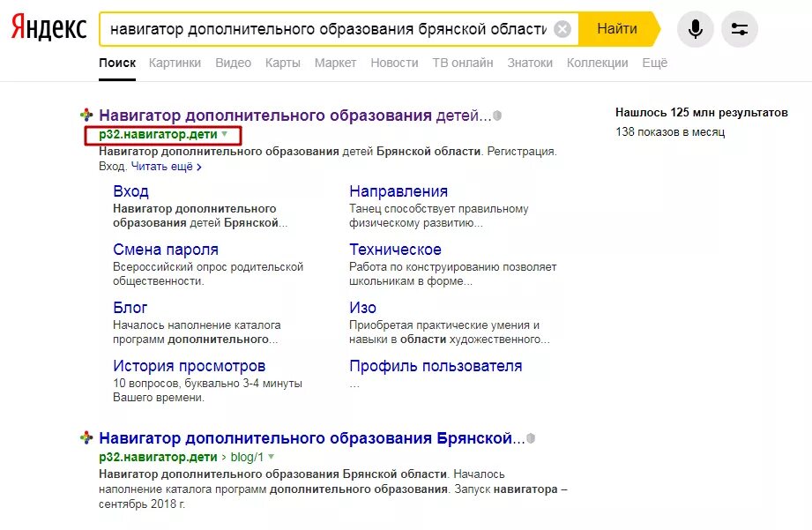Screen dimensions: 812x530
Task: Open the Смена пароля sitelink
Action: coord(166,250)
